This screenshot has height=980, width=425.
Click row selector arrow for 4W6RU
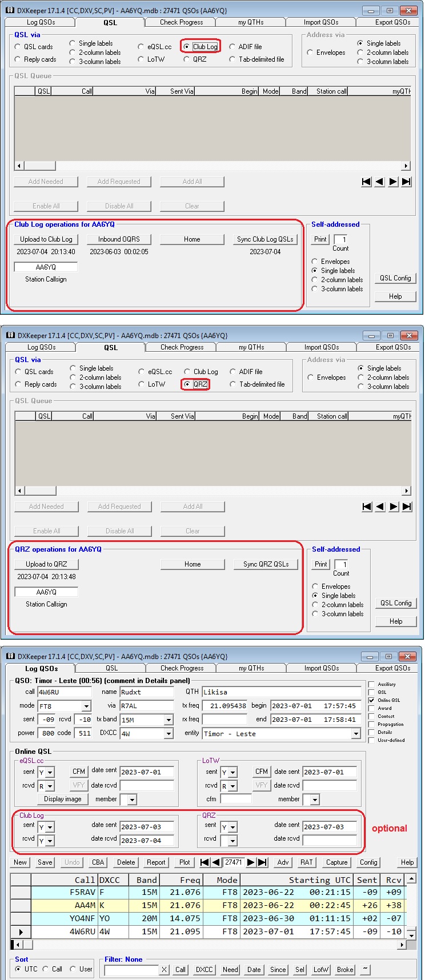click(x=21, y=931)
